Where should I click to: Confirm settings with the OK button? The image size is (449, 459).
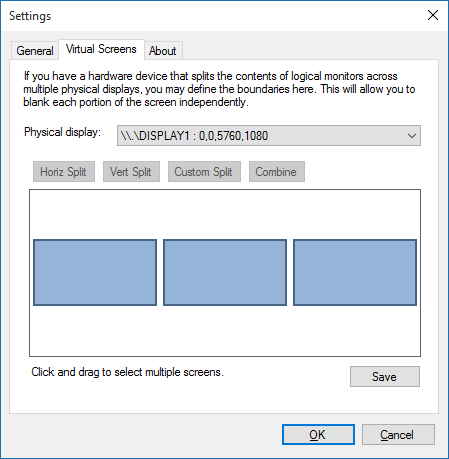(x=318, y=435)
